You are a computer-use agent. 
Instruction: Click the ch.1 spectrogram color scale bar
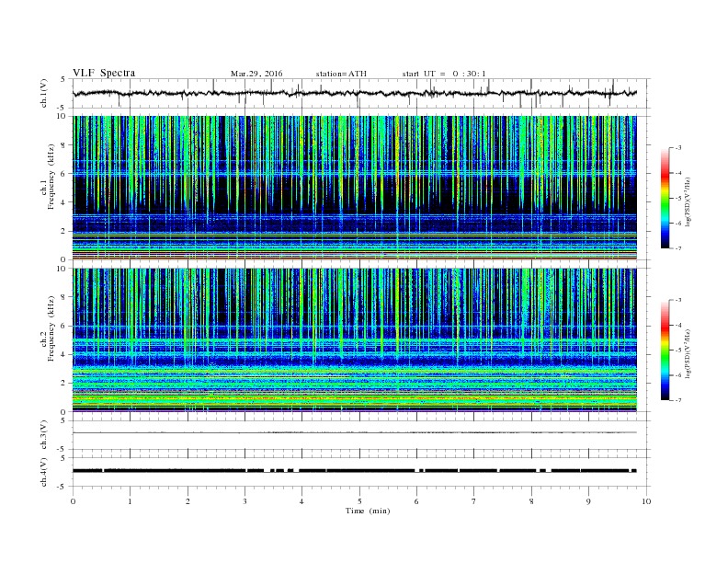tap(665, 199)
